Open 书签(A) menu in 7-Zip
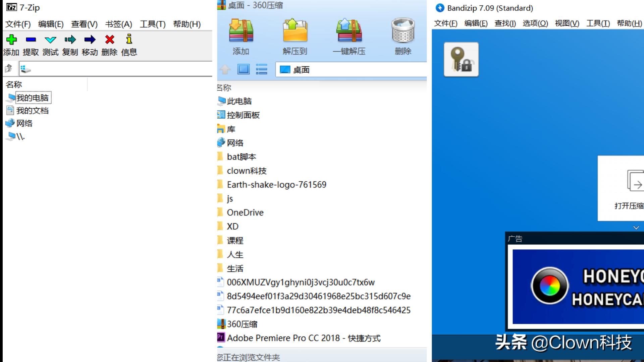The width and height of the screenshot is (644, 362). pyautogui.click(x=118, y=24)
